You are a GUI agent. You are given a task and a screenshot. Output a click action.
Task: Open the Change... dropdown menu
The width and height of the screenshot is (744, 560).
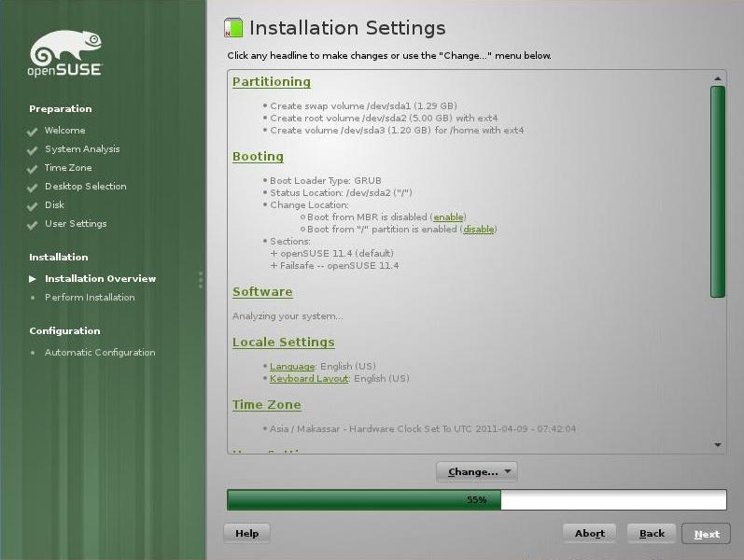coord(477,471)
